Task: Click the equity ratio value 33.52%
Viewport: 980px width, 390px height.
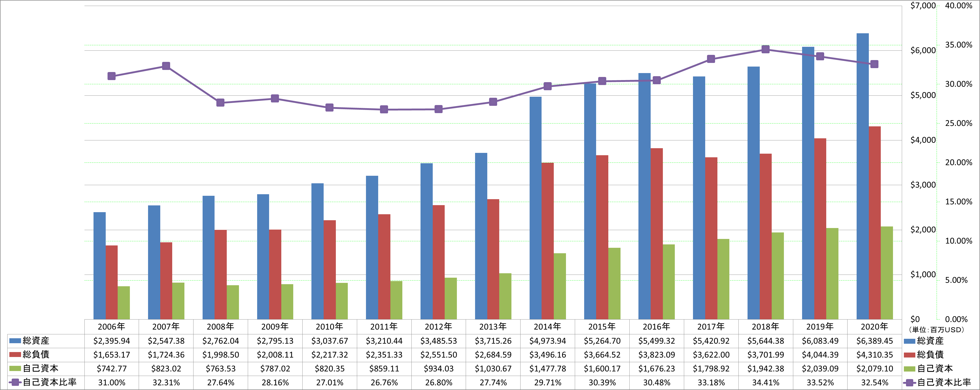Action: tap(820, 383)
